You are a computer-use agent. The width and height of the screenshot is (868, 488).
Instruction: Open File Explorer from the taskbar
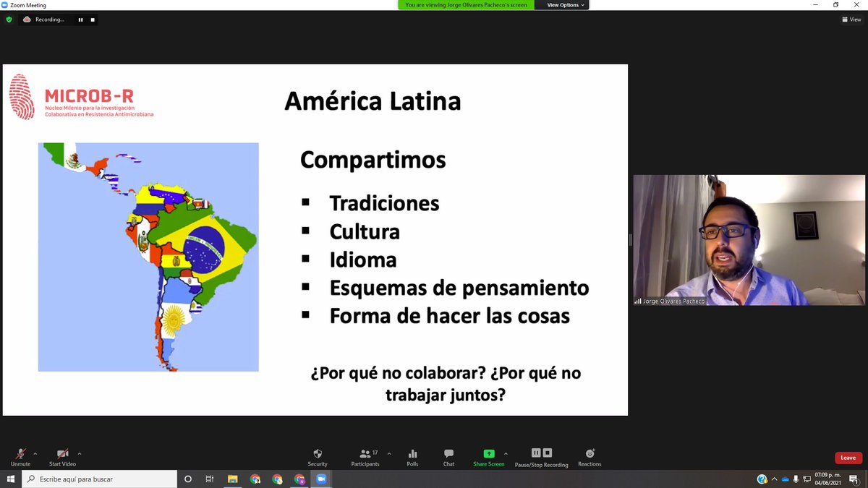tap(233, 479)
